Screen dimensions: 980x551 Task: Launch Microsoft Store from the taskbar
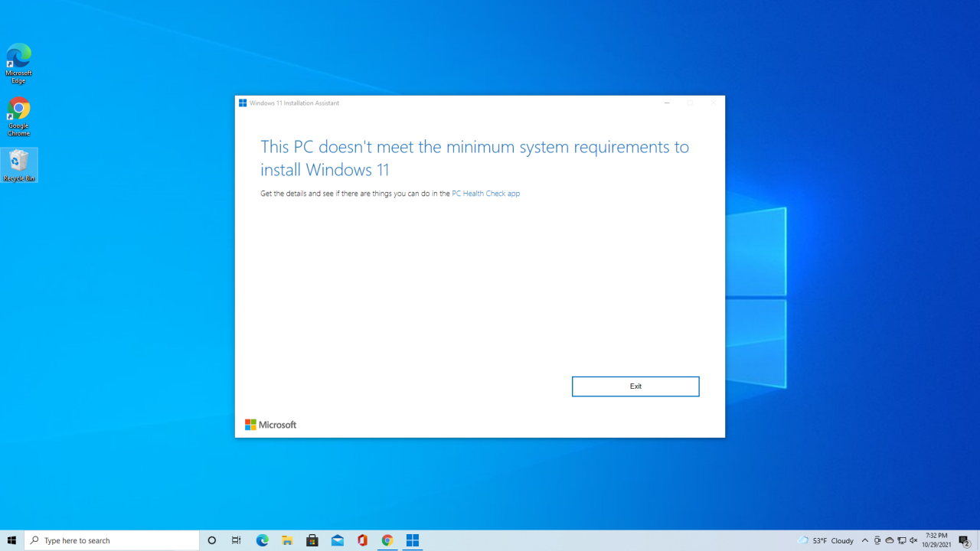(312, 540)
